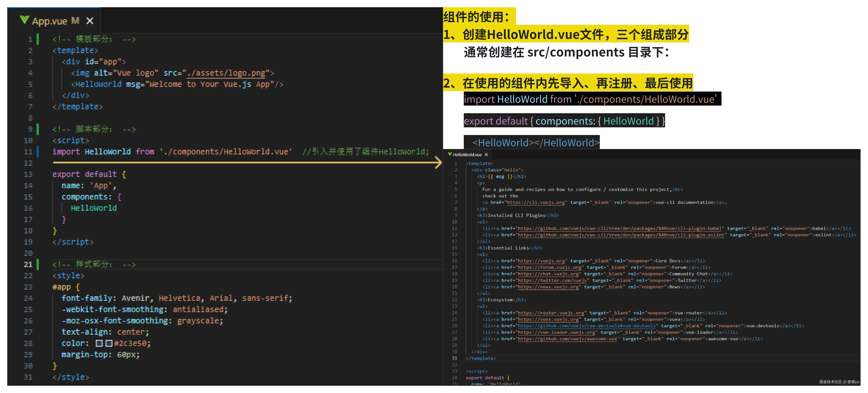This screenshot has height=393, width=868.
Task: Click the green gutter marker on line 21
Action: coord(38,264)
